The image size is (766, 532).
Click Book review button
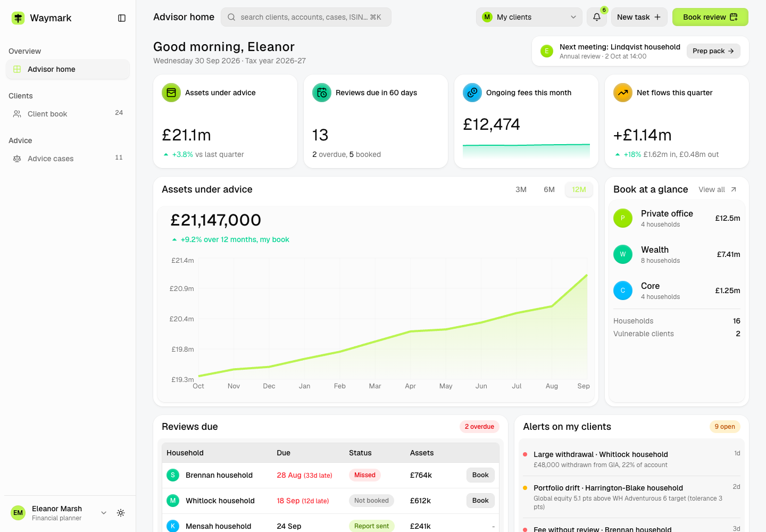click(x=710, y=17)
